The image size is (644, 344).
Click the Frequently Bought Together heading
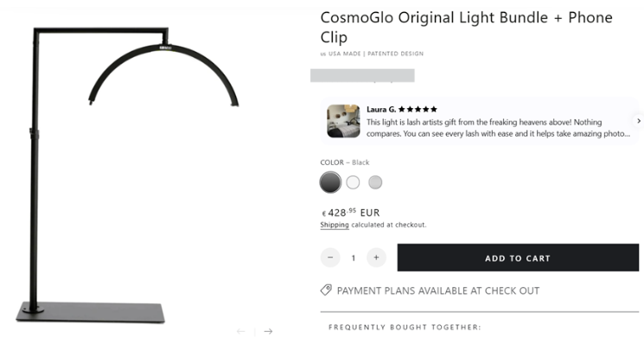tap(405, 328)
